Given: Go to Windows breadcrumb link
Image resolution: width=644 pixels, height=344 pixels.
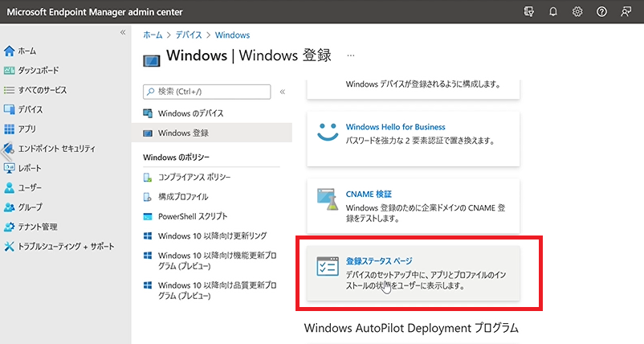Looking at the screenshot, I should 232,35.
